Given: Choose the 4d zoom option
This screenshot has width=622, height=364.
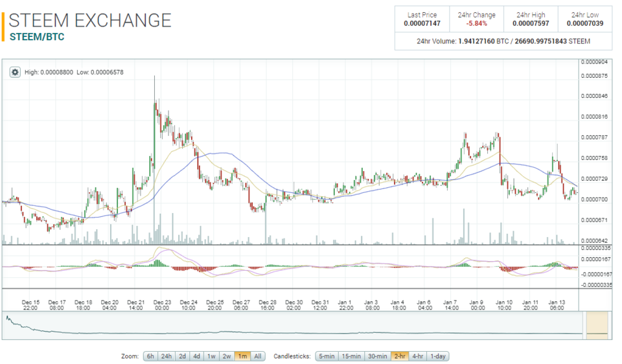Looking at the screenshot, I should coord(197,356).
